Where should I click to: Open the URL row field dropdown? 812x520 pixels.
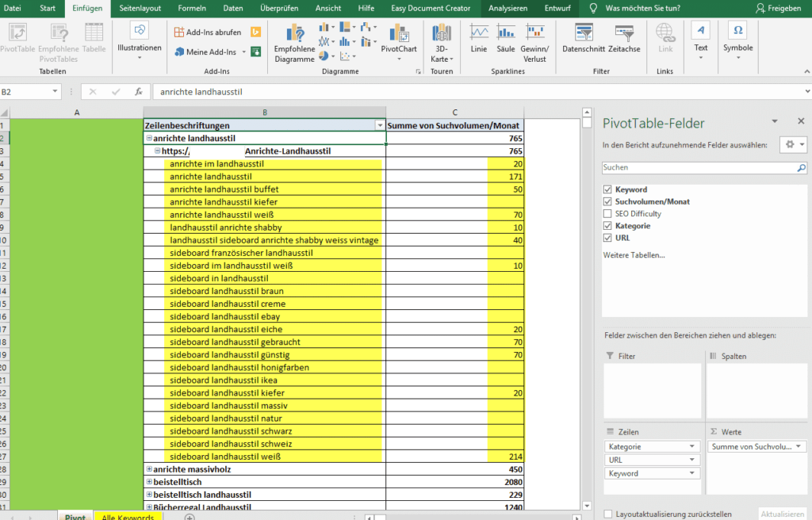691,460
